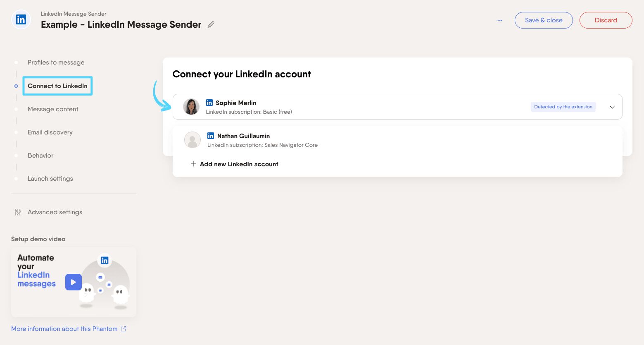Screen dimensions: 644x345
Task: Switch to Email discovery step
Action: 50,132
